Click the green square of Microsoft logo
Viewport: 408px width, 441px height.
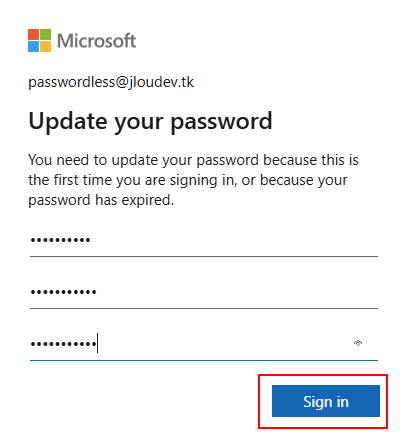(46, 34)
